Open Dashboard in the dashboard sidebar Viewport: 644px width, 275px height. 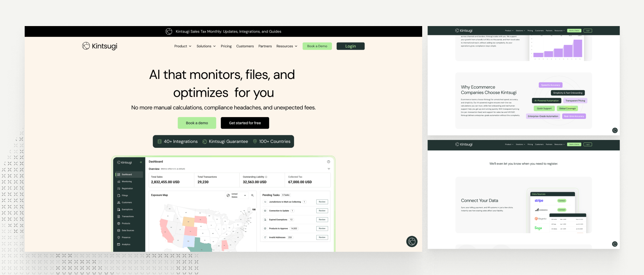click(x=129, y=175)
